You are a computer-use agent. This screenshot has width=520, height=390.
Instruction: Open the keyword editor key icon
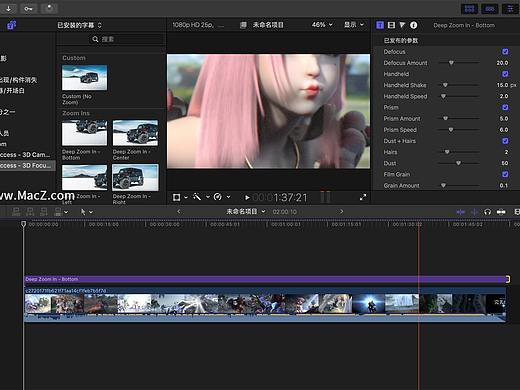click(28, 8)
